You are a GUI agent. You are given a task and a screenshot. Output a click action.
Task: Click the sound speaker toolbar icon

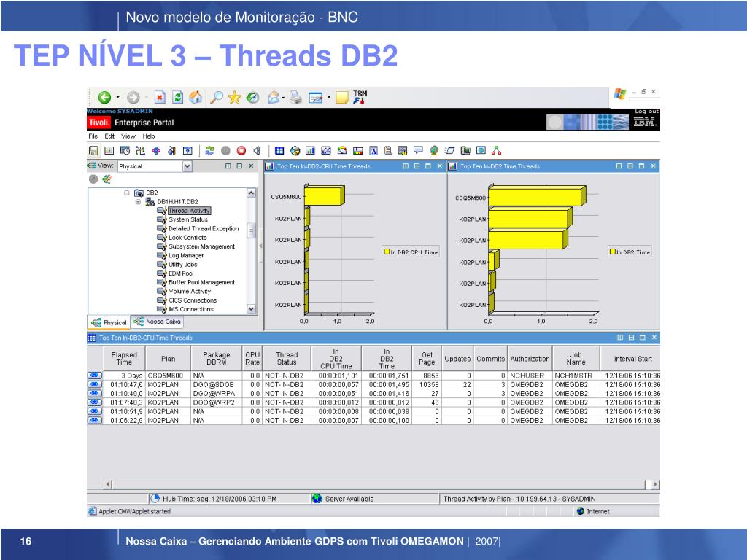pyautogui.click(x=258, y=151)
